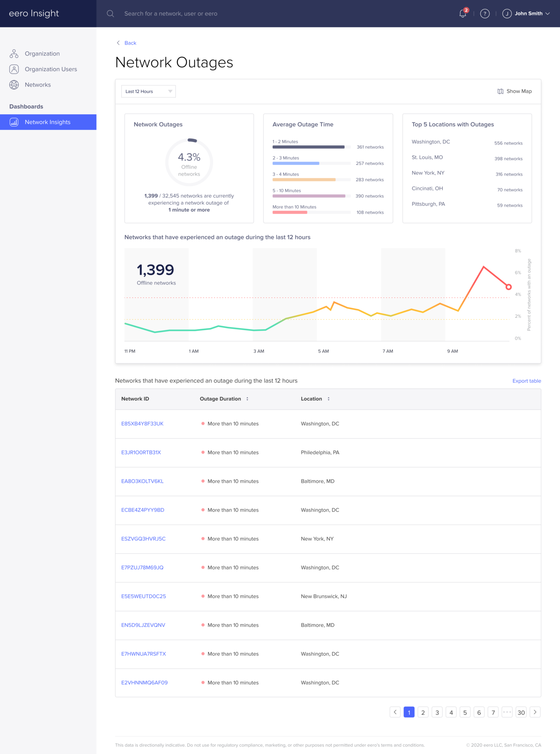Click the Show Map icon
The width and height of the screenshot is (560, 754).
pos(500,91)
